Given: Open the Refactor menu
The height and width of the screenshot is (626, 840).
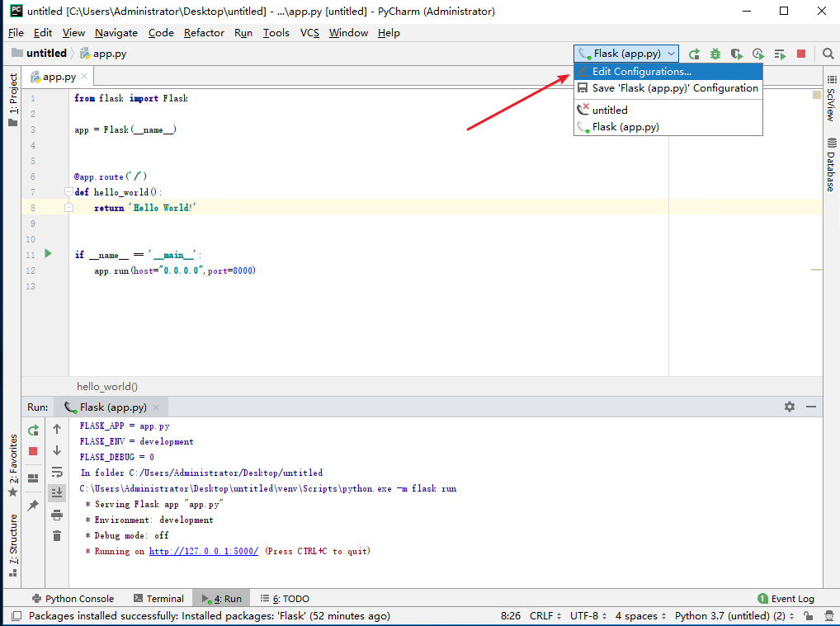Looking at the screenshot, I should (203, 33).
